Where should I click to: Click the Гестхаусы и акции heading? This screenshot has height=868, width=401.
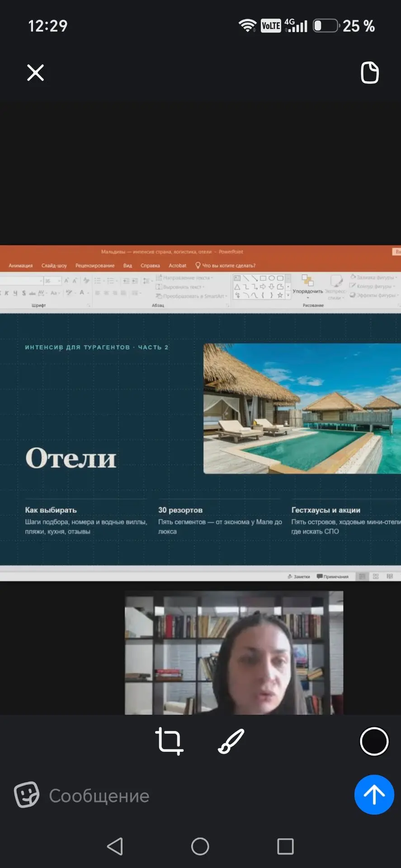pyautogui.click(x=326, y=510)
